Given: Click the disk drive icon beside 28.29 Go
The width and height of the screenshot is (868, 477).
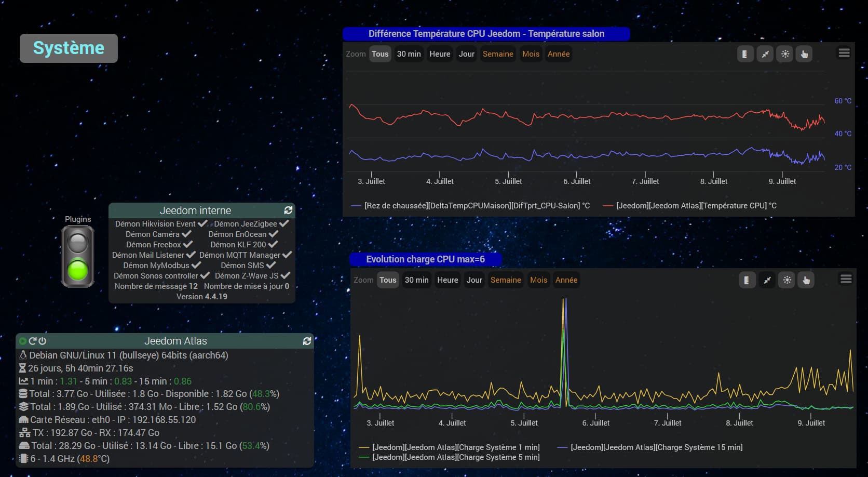Looking at the screenshot, I should pyautogui.click(x=24, y=446).
